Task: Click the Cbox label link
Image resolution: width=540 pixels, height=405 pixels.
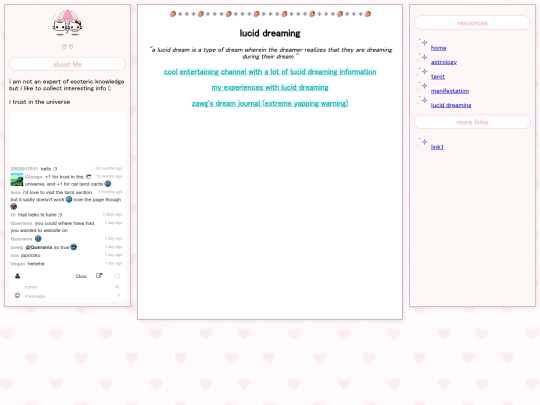Action: coord(81,276)
